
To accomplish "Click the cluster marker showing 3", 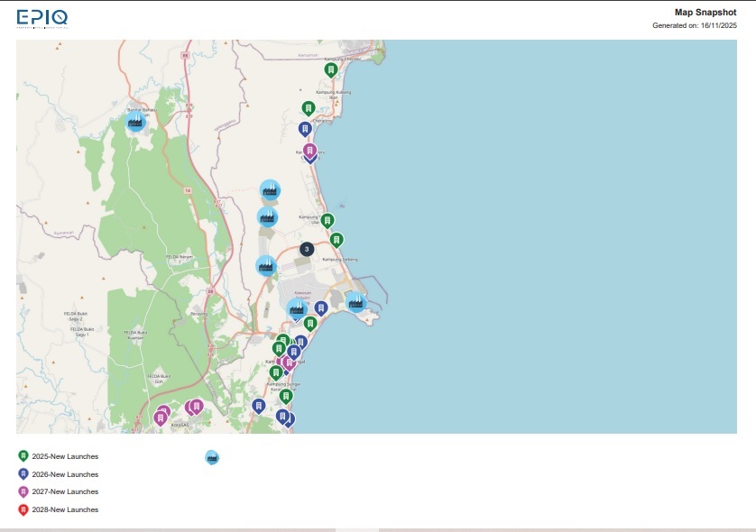I will point(307,249).
